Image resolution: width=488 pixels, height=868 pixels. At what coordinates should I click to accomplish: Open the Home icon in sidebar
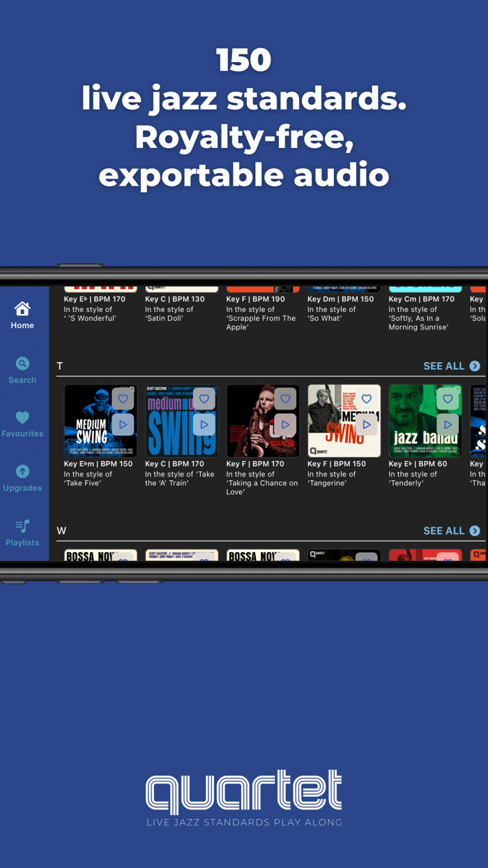pyautogui.click(x=22, y=308)
